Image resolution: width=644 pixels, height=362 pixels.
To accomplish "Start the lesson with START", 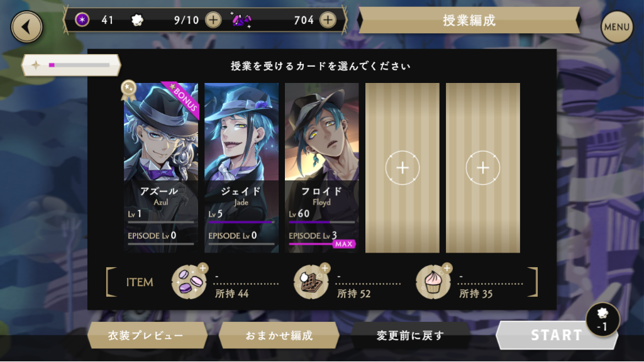I will [x=557, y=336].
